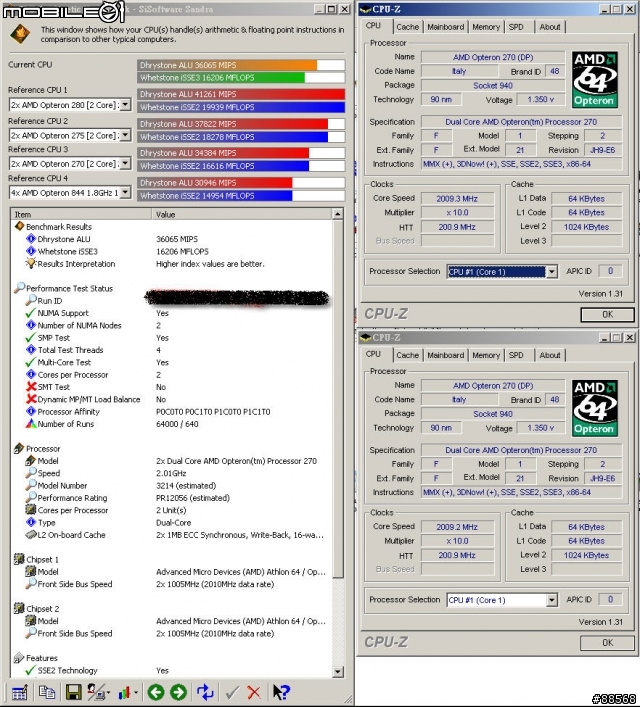The height and width of the screenshot is (707, 640).
Task: Click the Name field in lower CPU-Z
Action: tap(493, 386)
